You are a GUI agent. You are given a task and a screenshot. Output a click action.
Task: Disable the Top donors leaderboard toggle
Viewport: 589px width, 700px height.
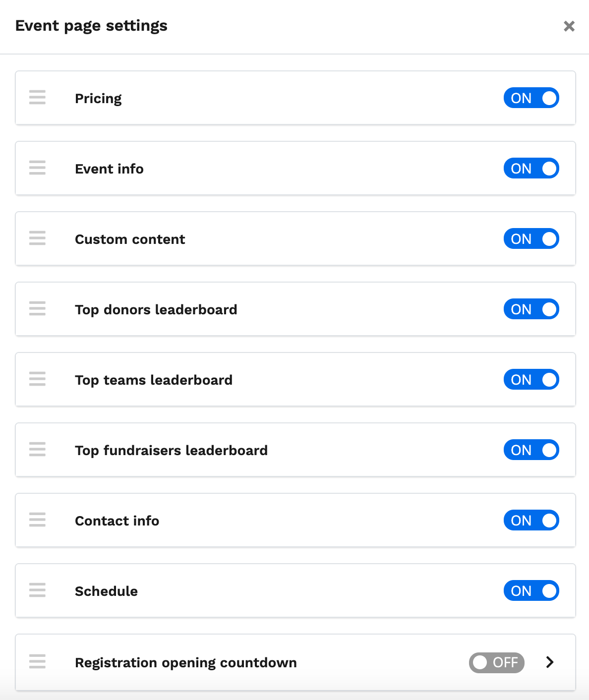pyautogui.click(x=531, y=309)
